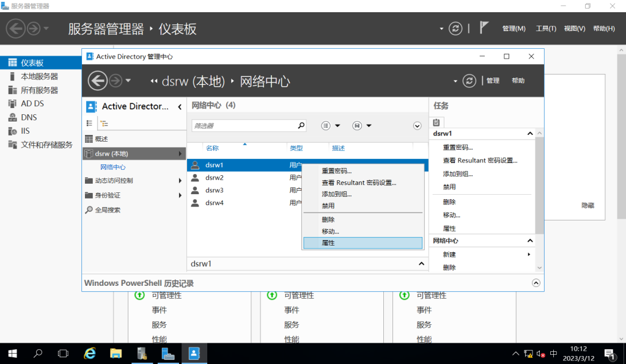Refresh the Active Directory Administrative Center view

tap(469, 81)
